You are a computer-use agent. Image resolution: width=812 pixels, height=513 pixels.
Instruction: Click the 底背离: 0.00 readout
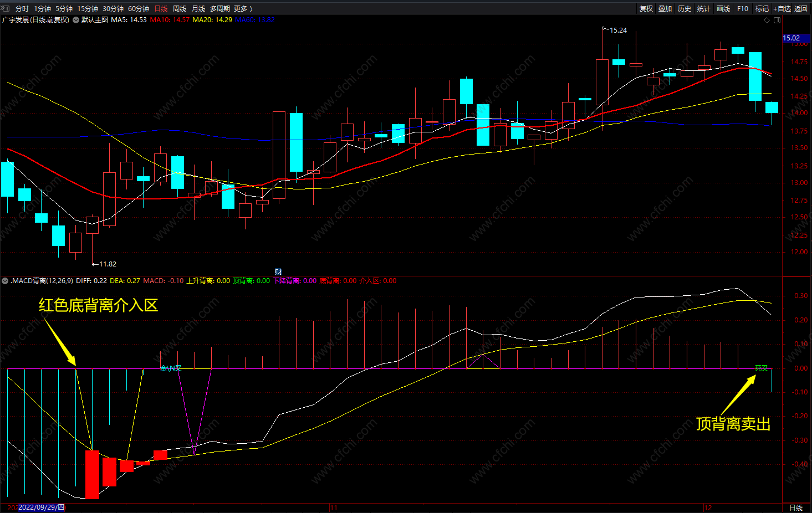point(338,281)
